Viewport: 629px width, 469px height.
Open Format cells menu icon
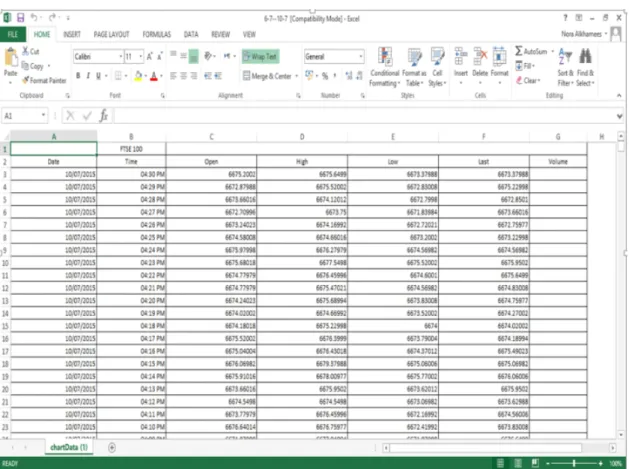coord(499,56)
